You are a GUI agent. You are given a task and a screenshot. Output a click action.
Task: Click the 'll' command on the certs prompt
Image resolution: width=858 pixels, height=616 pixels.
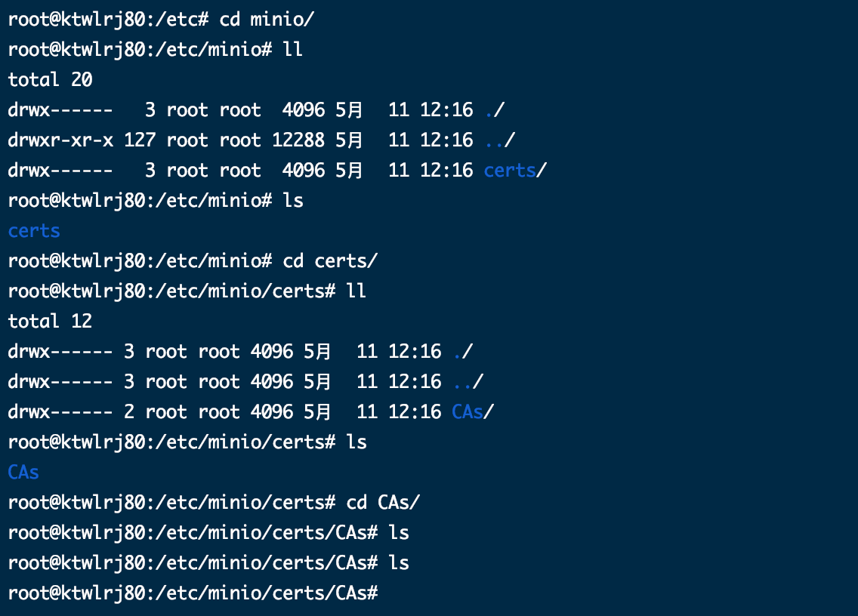[356, 291]
